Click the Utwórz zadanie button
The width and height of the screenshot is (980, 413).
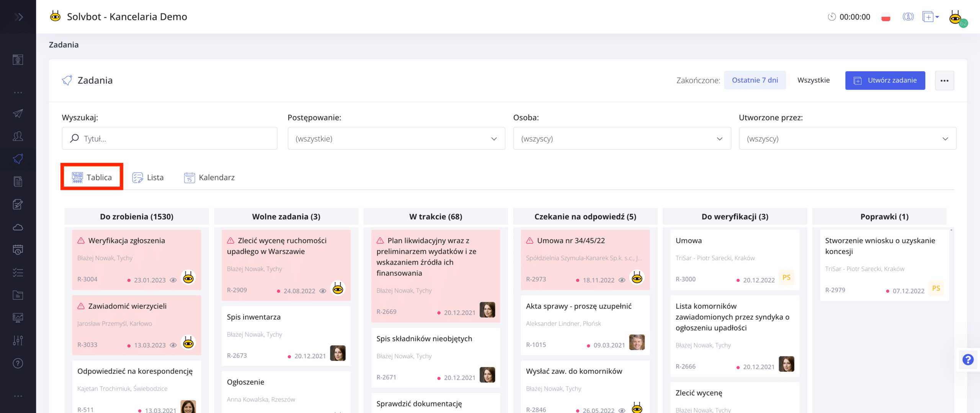coord(885,80)
